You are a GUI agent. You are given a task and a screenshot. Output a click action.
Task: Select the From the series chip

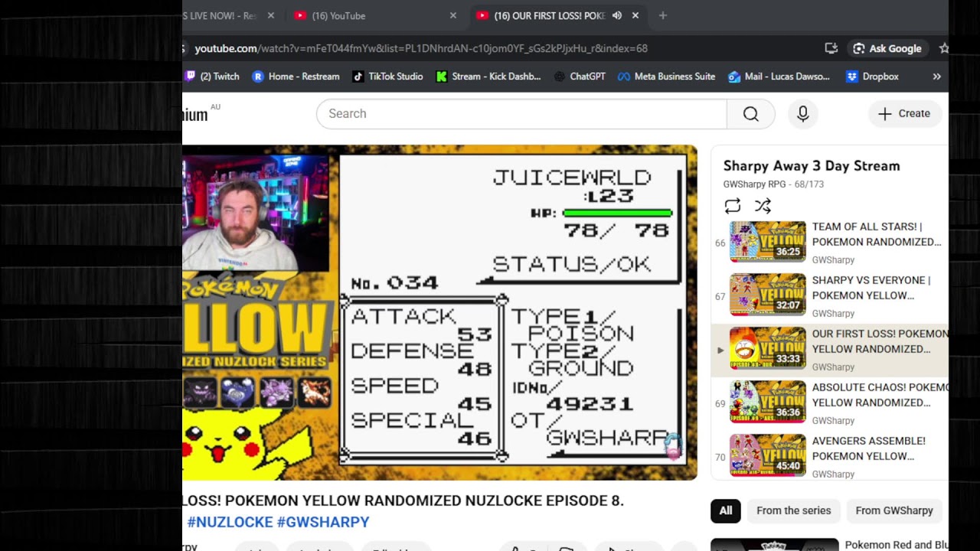pos(793,510)
